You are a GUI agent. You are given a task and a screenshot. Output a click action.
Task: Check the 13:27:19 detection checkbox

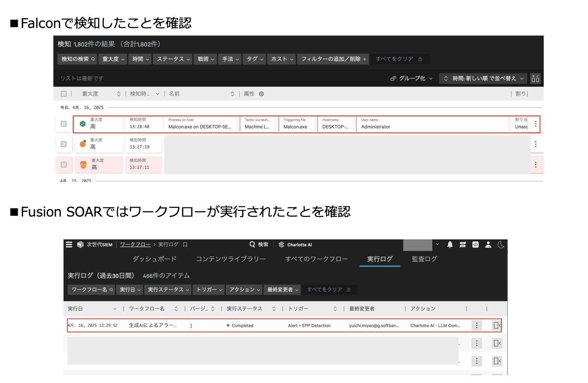click(64, 144)
